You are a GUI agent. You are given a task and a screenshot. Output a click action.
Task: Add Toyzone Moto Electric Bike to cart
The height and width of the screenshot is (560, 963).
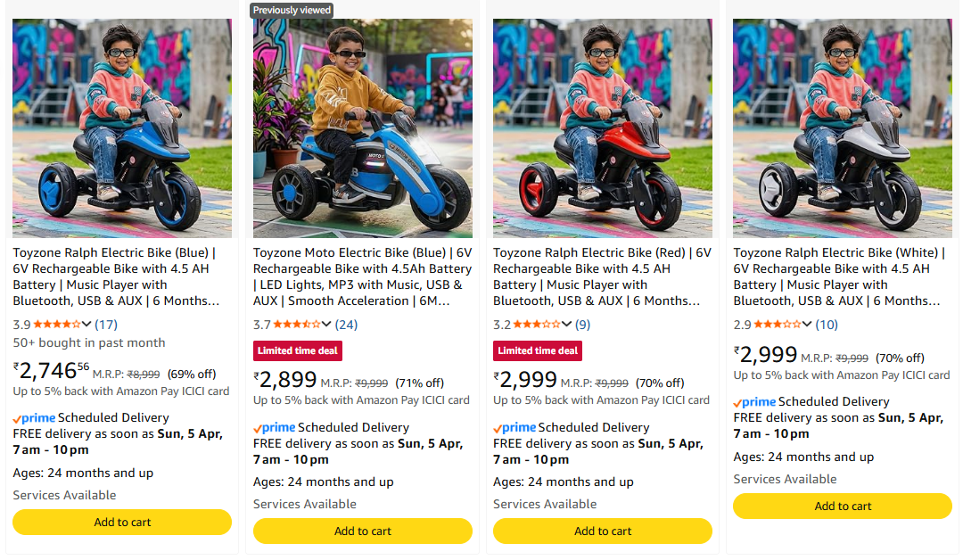[362, 531]
